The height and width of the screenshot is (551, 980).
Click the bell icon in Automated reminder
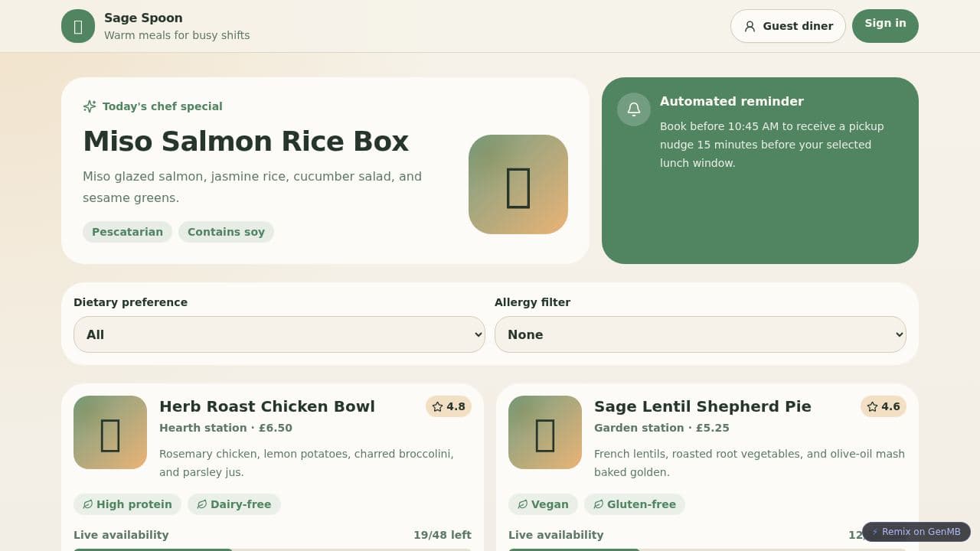tap(634, 109)
